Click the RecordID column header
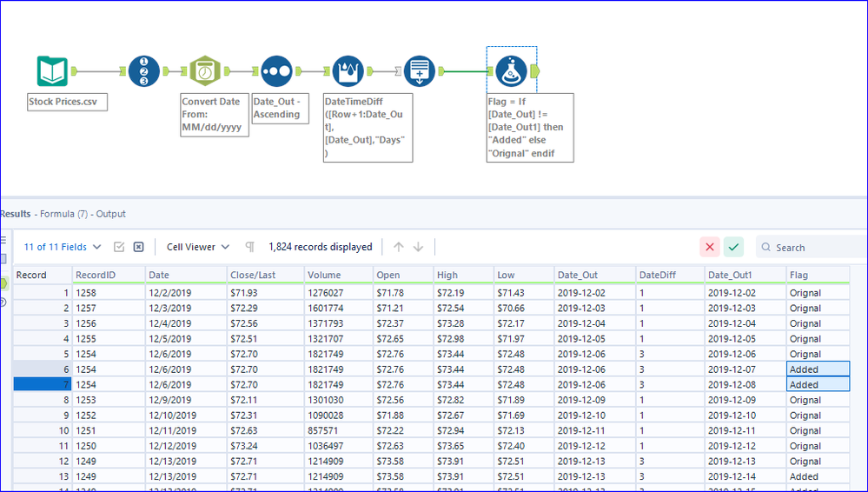 [109, 275]
